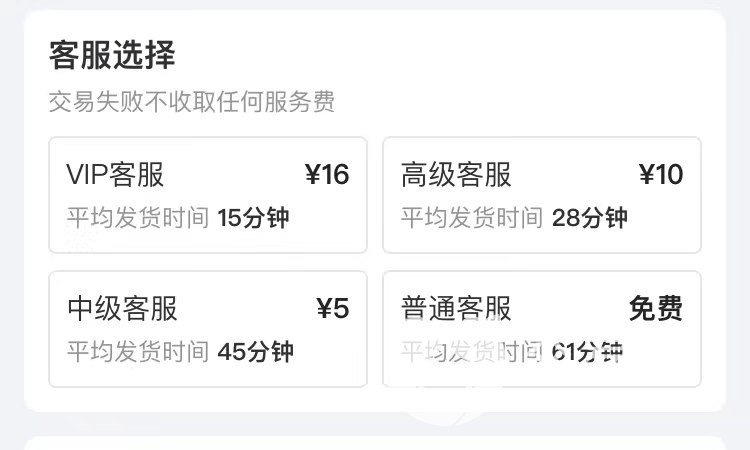750x450 pixels.
Task: Select the free 普通客服 option card
Action: pyautogui.click(x=542, y=329)
